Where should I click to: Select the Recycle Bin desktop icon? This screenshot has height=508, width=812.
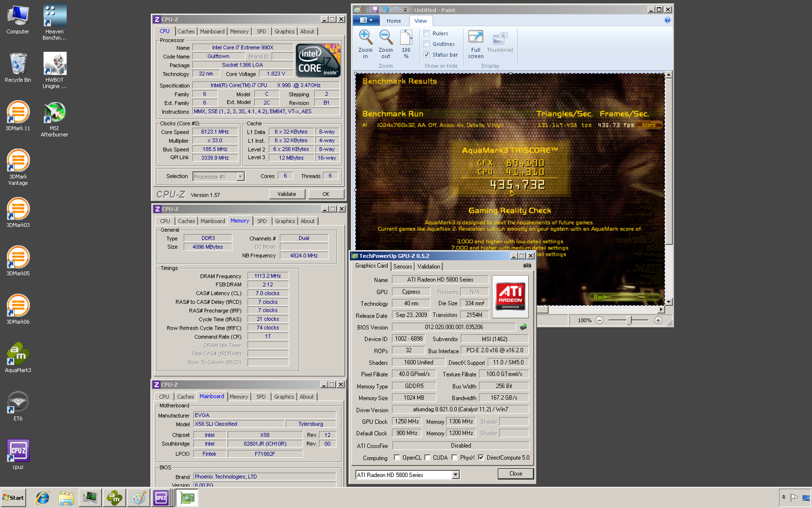pyautogui.click(x=18, y=68)
